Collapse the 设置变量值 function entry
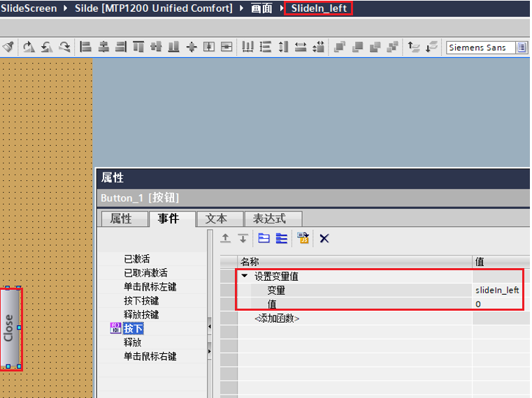The image size is (532, 398). pos(245,277)
